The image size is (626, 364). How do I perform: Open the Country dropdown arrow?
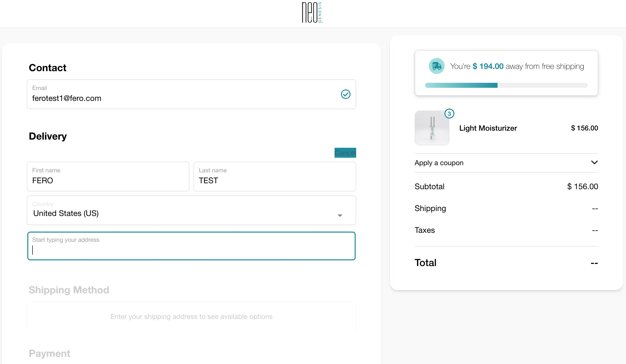[340, 215]
